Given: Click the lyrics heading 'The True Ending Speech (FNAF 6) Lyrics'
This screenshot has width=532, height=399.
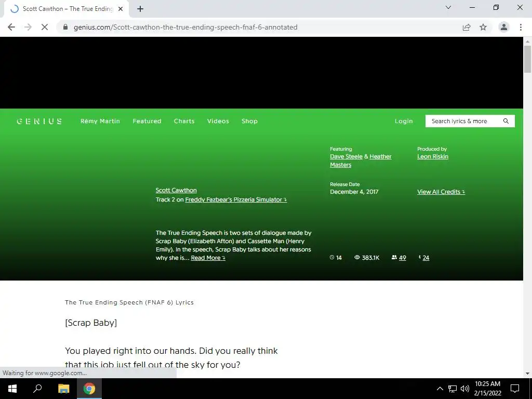Looking at the screenshot, I should pyautogui.click(x=129, y=302).
